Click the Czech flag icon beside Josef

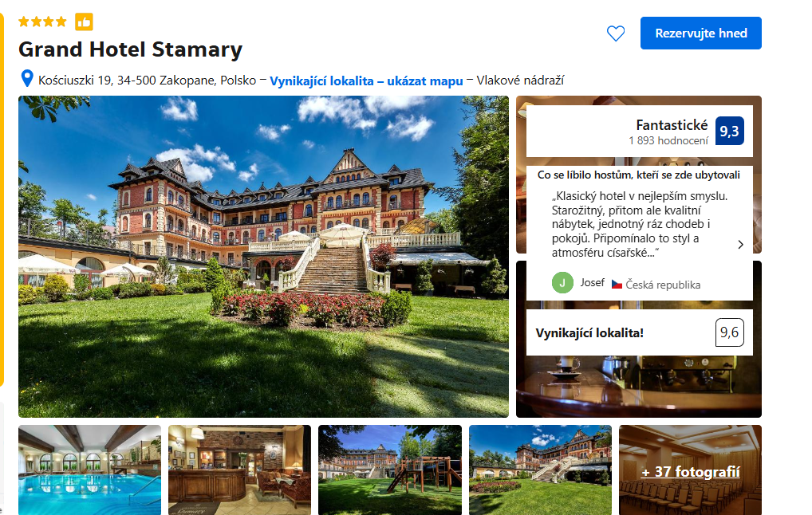point(617,284)
